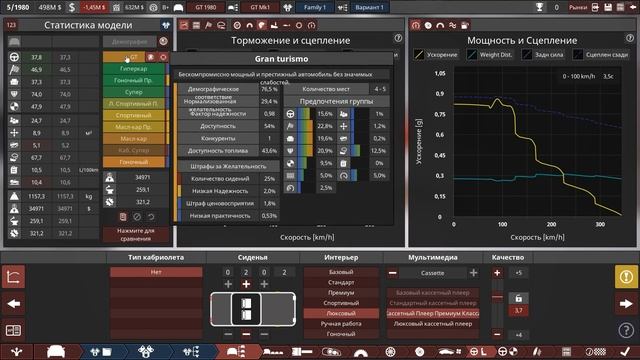Click the 3,7 quality value field
The height and width of the screenshot is (360, 640).
click(x=518, y=310)
